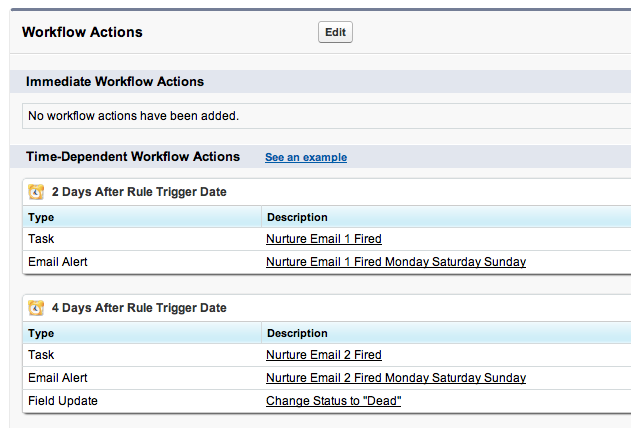Open the Change Status to "Dead" field update
The image size is (631, 428).
click(x=333, y=401)
